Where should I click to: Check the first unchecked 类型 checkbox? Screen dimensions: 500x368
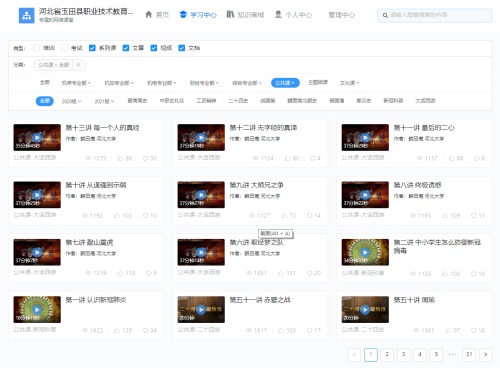[x=36, y=48]
